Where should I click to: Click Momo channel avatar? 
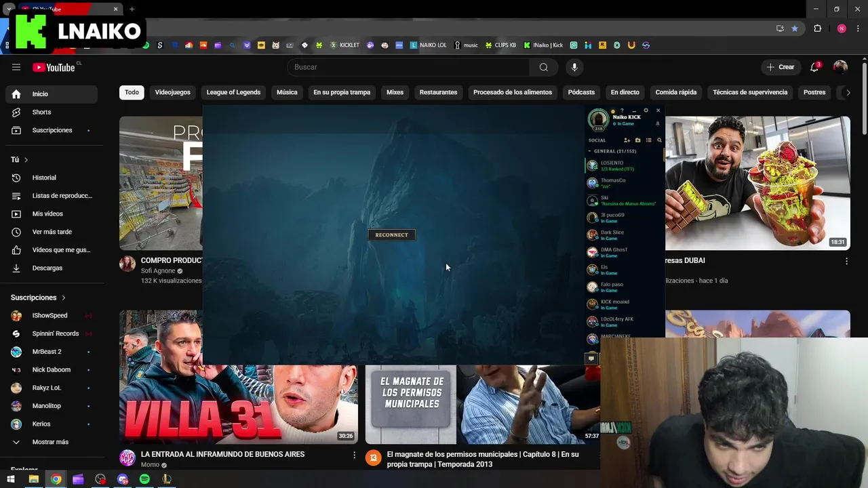pos(127,457)
